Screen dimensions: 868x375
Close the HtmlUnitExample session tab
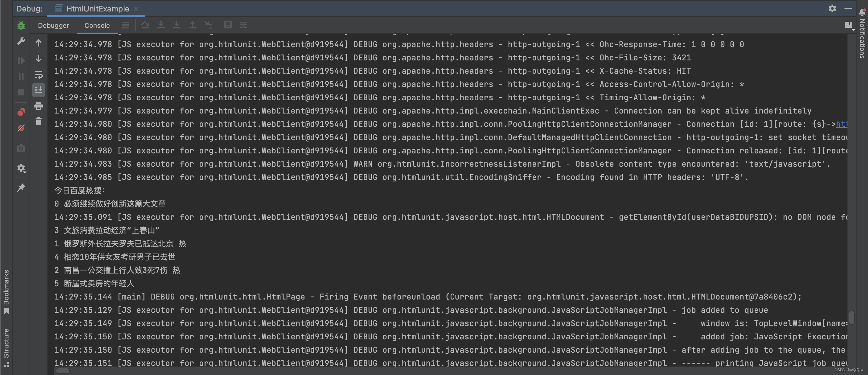coord(136,9)
